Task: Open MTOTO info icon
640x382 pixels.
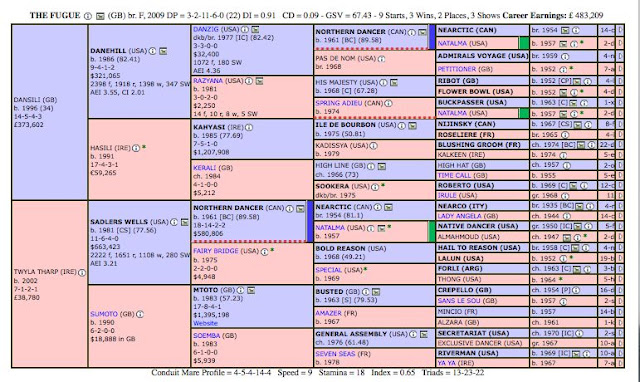Action: point(240,290)
